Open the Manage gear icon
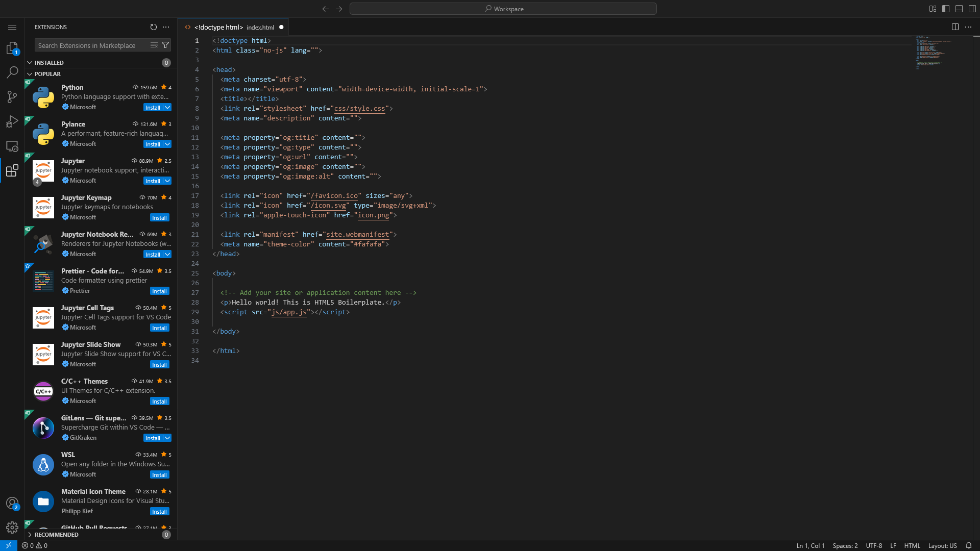Image resolution: width=980 pixels, height=551 pixels. (x=12, y=528)
